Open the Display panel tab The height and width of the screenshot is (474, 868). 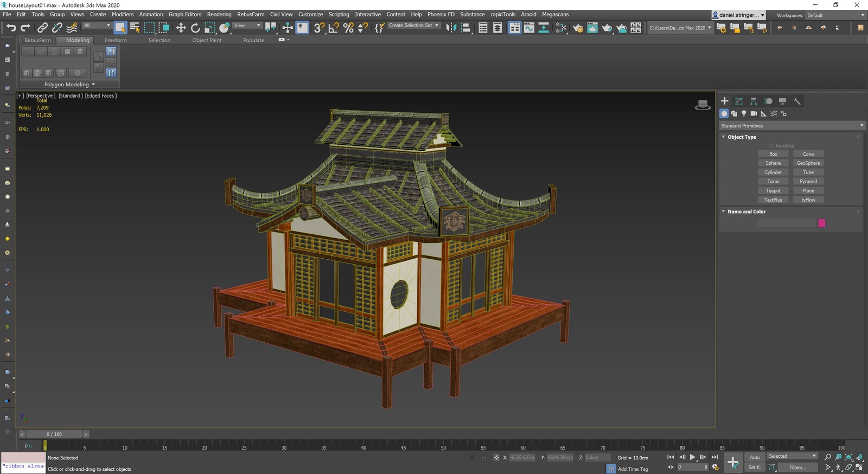(782, 101)
